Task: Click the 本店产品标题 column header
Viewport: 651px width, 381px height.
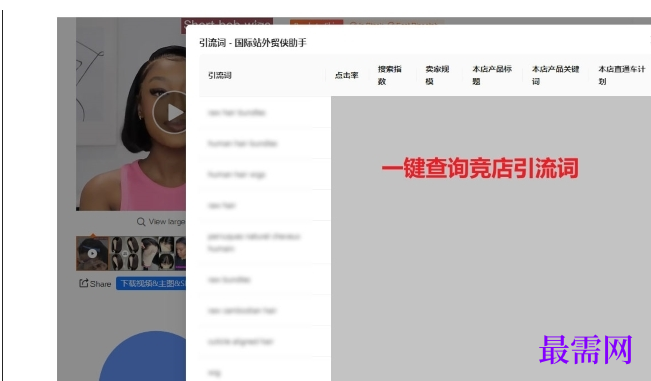Action: pyautogui.click(x=492, y=75)
